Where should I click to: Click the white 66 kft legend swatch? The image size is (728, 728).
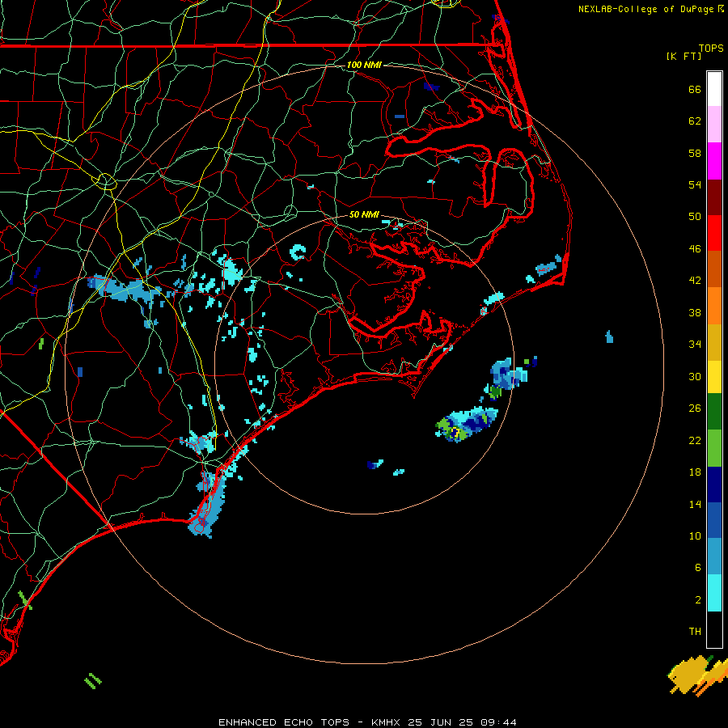click(714, 89)
